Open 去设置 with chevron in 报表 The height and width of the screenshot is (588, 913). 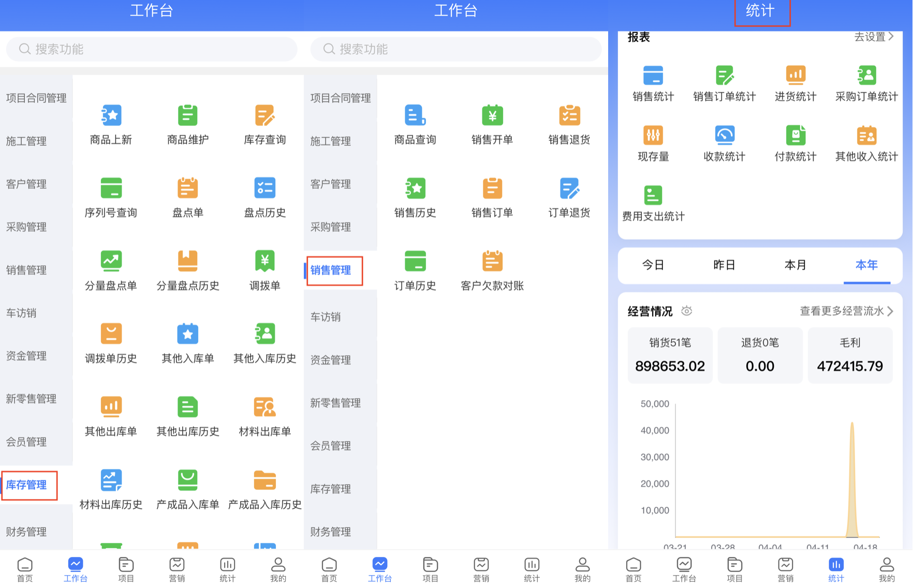[x=874, y=37]
